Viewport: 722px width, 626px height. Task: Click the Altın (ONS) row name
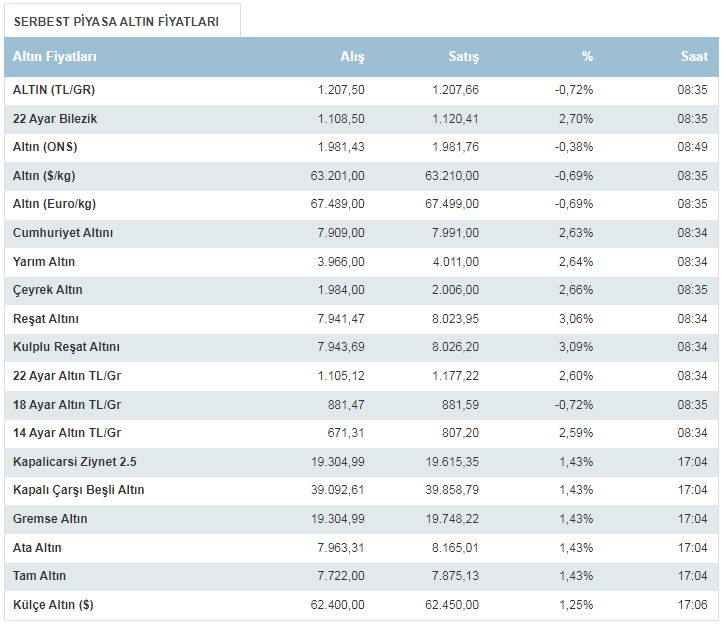(45, 147)
